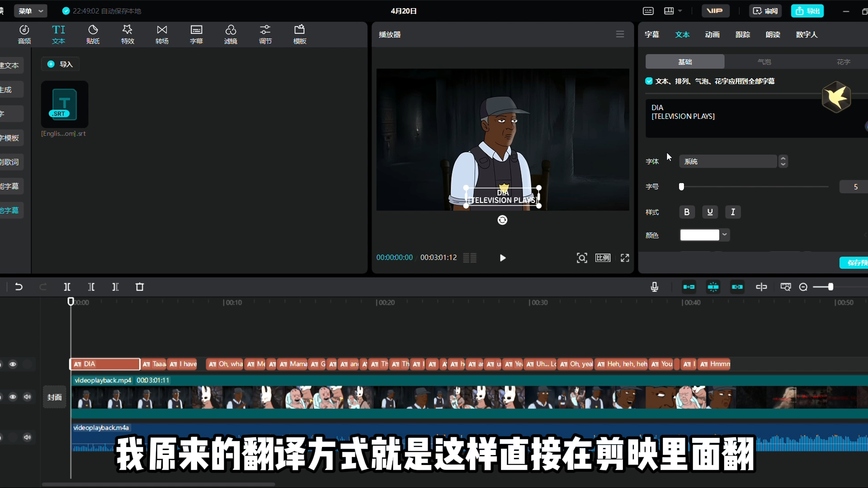The width and height of the screenshot is (868, 488).
Task: Switch to the 字幕 inspector tab
Action: 652,34
